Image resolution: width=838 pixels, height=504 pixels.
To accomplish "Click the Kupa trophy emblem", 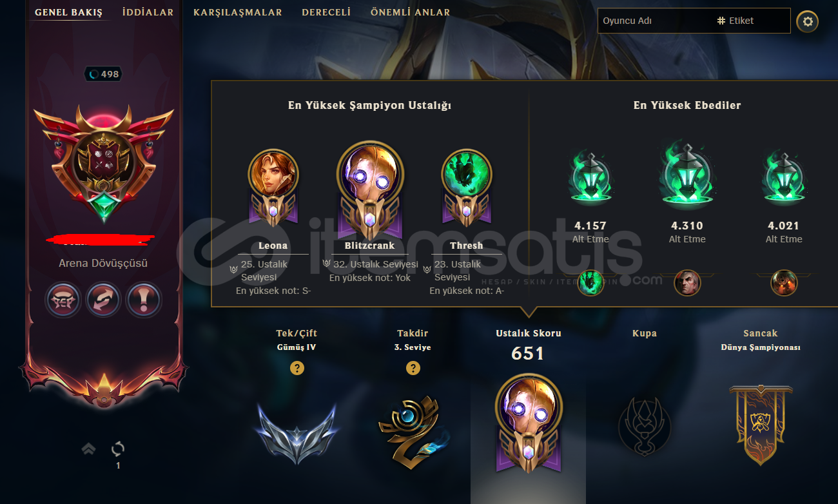I will coord(645,425).
